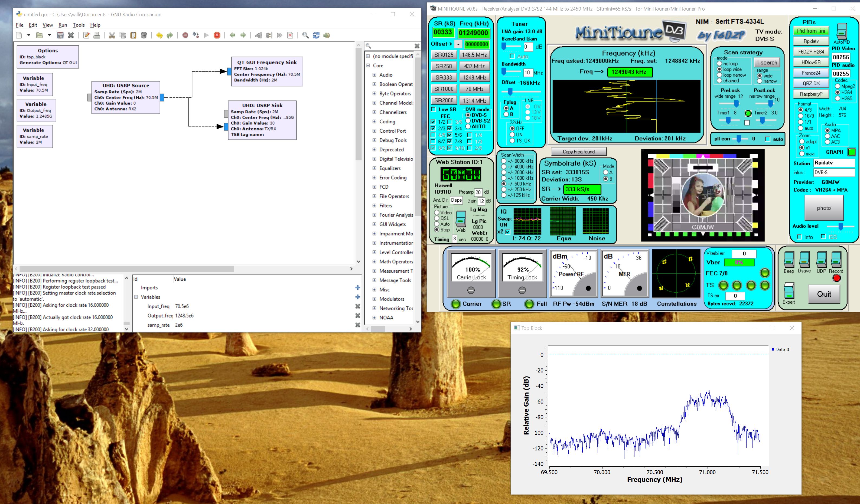Generate the flow graph
Screen dimensions: 860x504
tap(196, 35)
